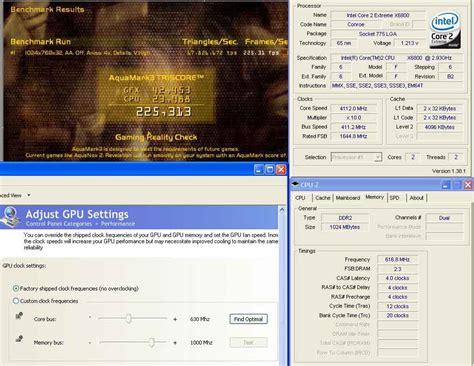Click the Code Name Conroe value
The image size is (474, 366).
tap(356, 24)
